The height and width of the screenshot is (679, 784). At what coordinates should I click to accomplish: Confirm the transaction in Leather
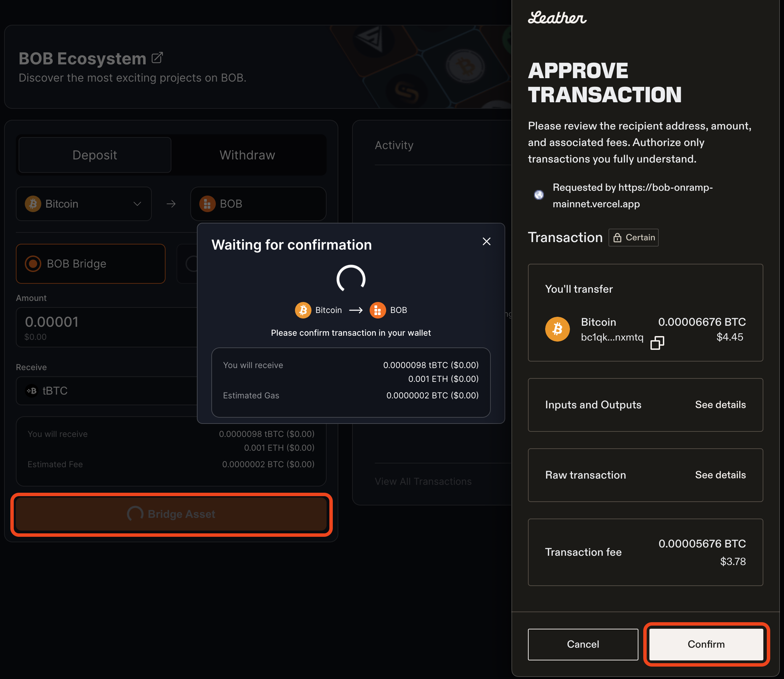[705, 644]
